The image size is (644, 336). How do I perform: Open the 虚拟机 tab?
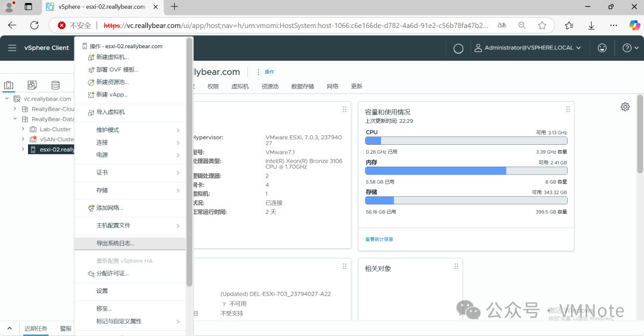240,86
